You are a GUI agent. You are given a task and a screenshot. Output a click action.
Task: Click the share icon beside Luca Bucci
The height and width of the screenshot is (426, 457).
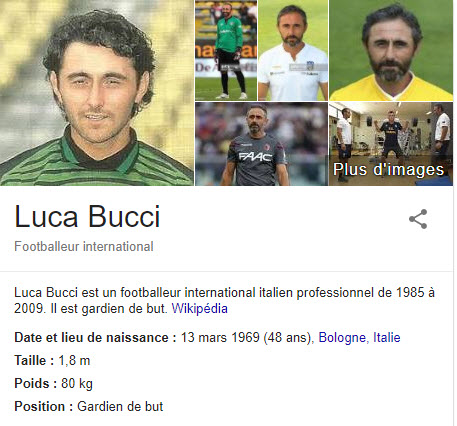tap(418, 219)
